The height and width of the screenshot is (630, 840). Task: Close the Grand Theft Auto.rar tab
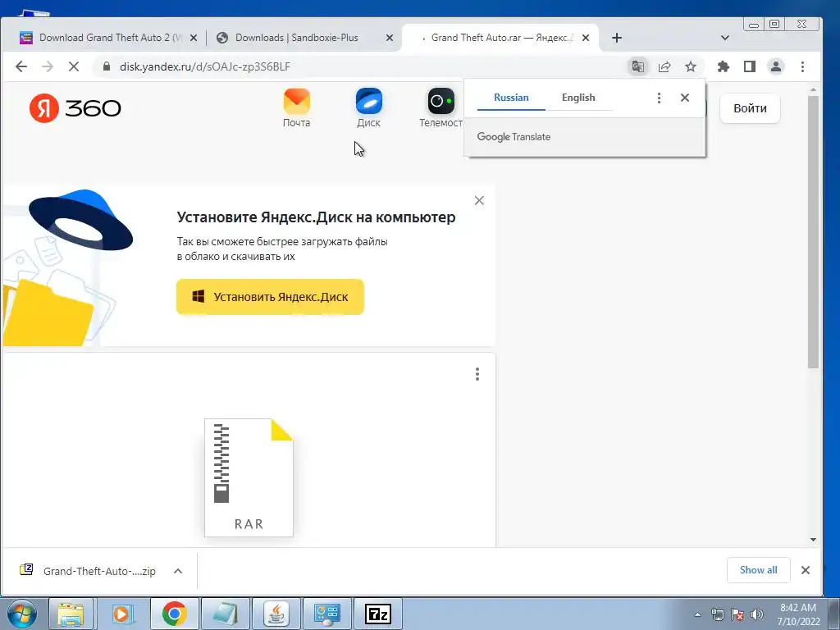tap(586, 38)
